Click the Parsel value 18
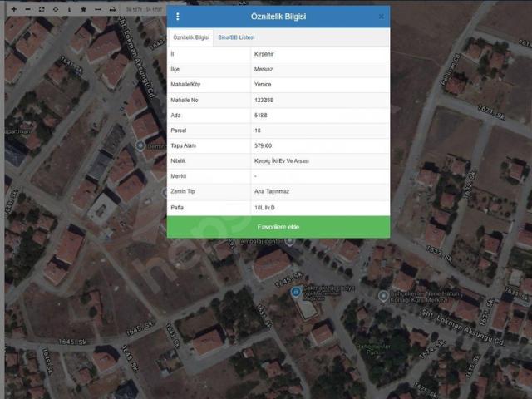The height and width of the screenshot is (399, 532). tap(257, 131)
